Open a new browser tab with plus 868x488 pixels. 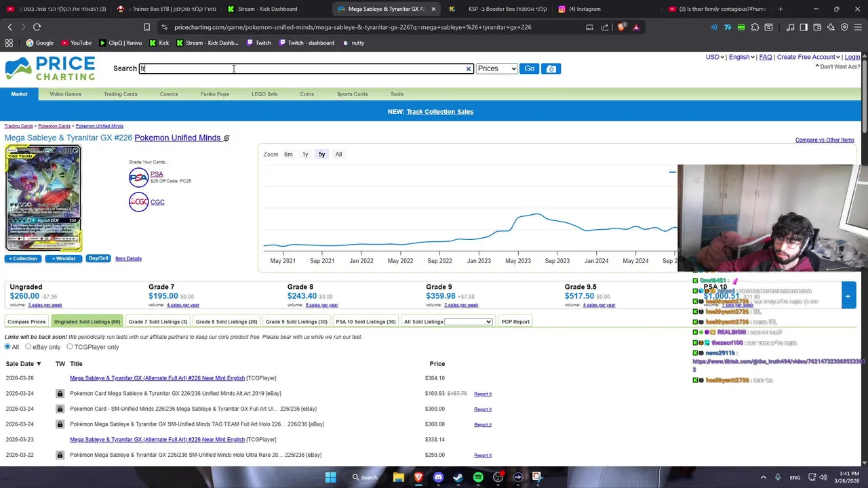[x=781, y=9]
